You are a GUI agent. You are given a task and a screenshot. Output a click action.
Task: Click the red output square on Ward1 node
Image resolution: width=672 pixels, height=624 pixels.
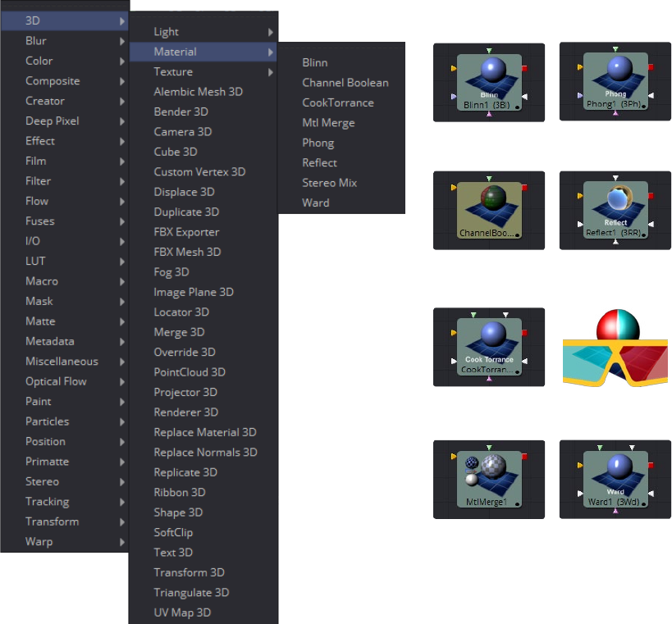pos(651,465)
